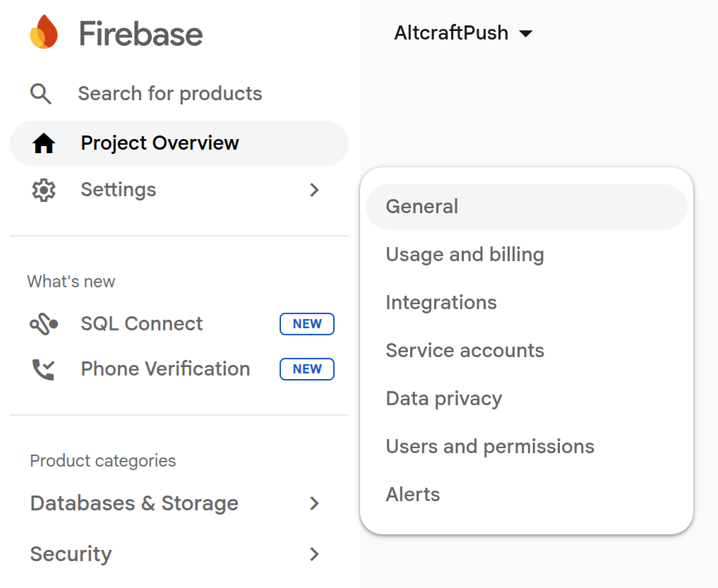Open Users and permissions settings
This screenshot has width=718, height=588.
pos(527,447)
